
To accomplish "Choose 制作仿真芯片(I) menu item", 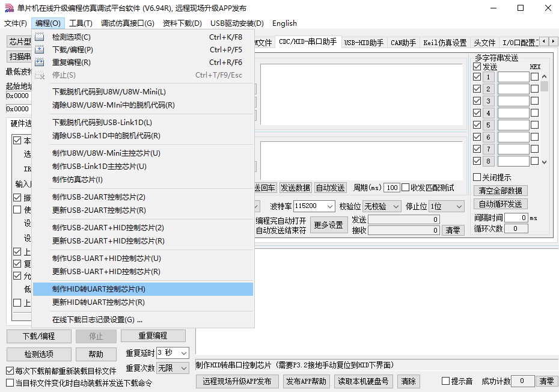I will [x=143, y=179].
